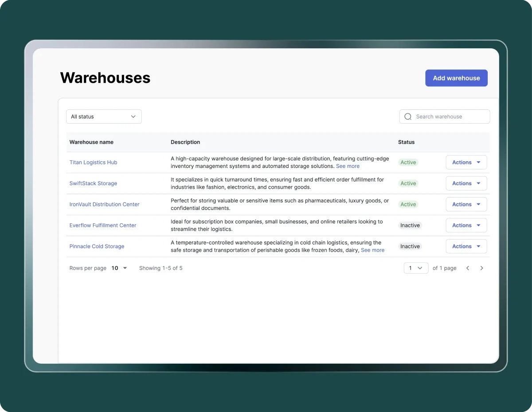Click the caret on Titan Logistics Hub's Actions button

[x=478, y=162]
